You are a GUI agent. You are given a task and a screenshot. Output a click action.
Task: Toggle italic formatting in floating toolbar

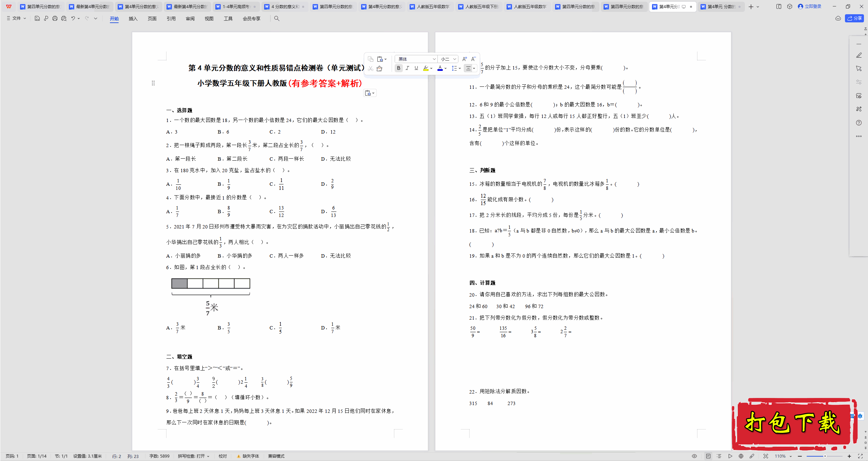(408, 68)
